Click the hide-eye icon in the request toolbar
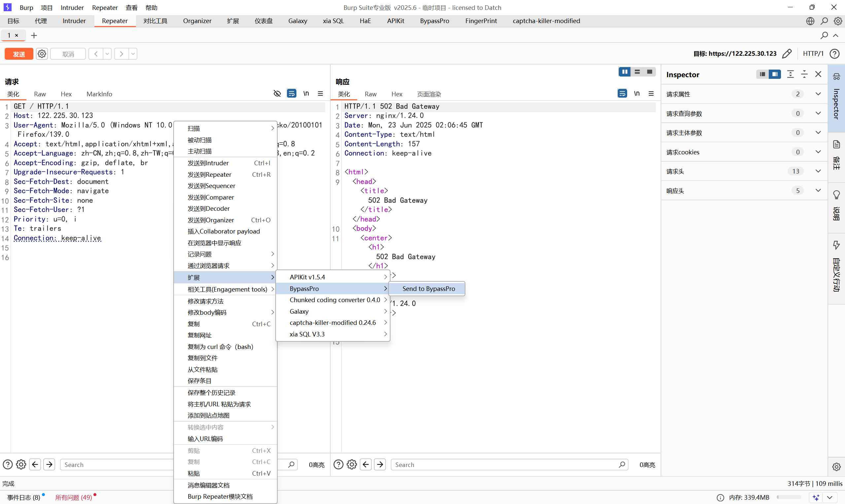Screen dimensions: 845x504 click(277, 93)
